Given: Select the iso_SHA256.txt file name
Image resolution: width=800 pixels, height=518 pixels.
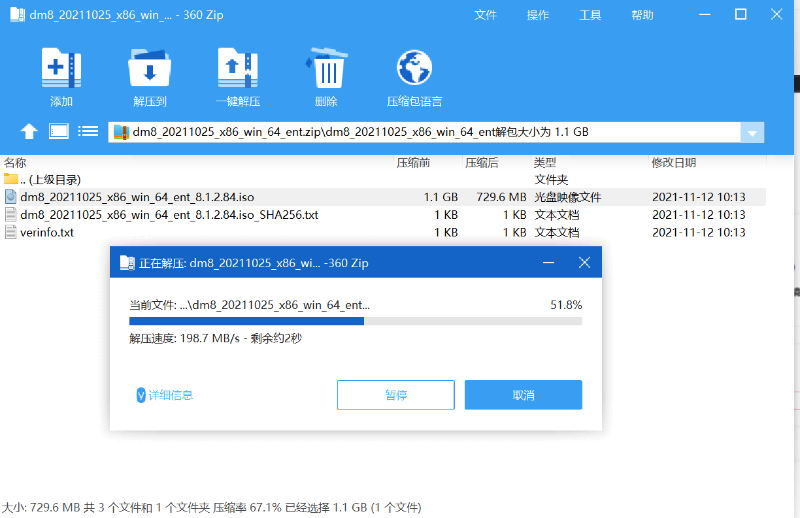Looking at the screenshot, I should click(x=169, y=215).
